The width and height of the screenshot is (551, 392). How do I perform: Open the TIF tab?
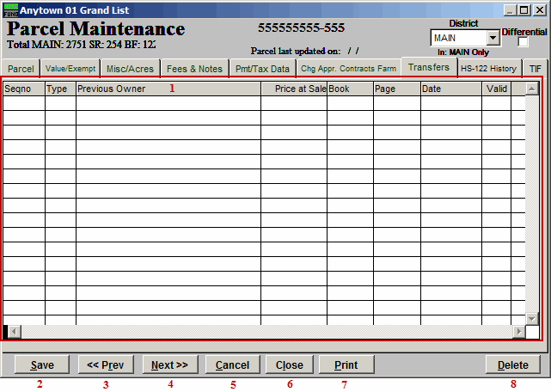(x=535, y=69)
